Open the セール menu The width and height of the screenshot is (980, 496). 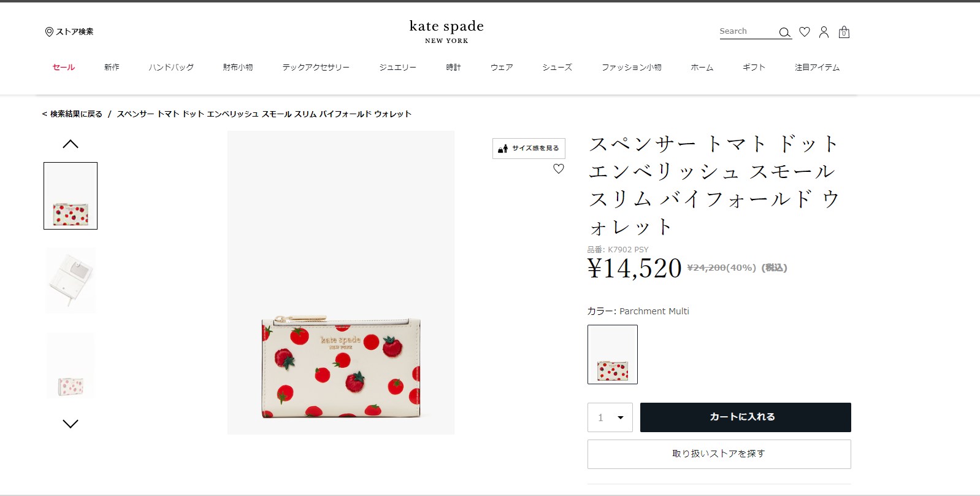(x=64, y=68)
